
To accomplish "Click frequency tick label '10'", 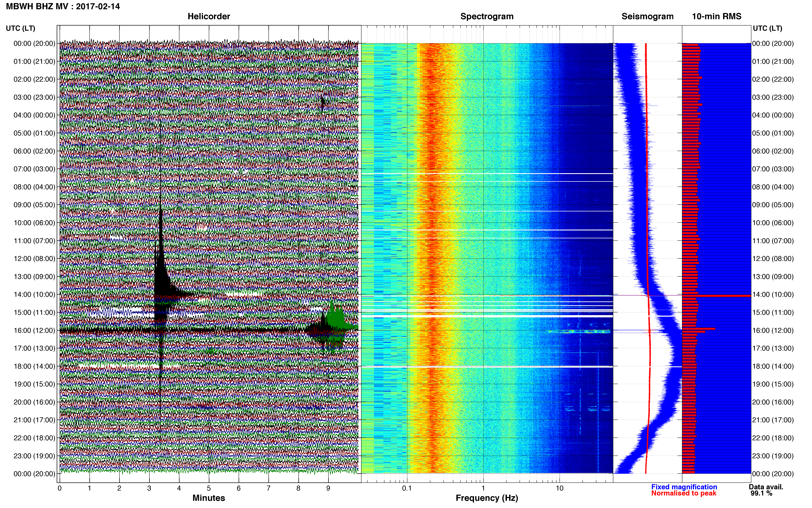I will [x=559, y=488].
